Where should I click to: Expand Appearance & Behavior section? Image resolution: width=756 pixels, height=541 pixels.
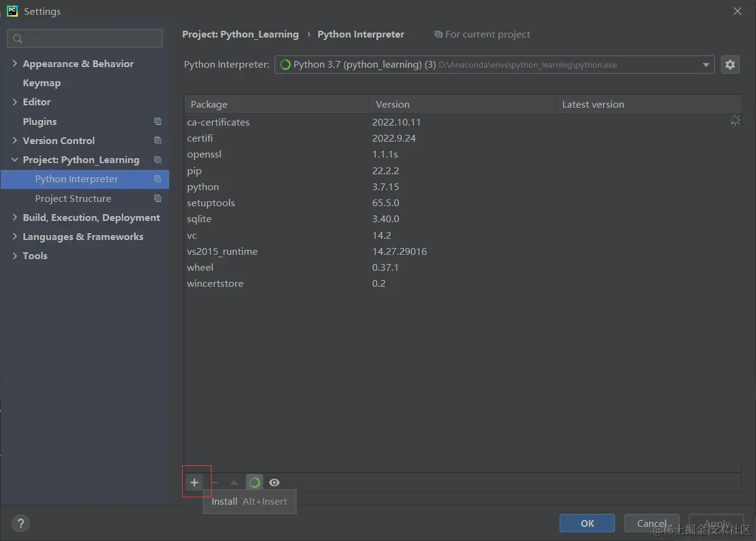click(15, 63)
